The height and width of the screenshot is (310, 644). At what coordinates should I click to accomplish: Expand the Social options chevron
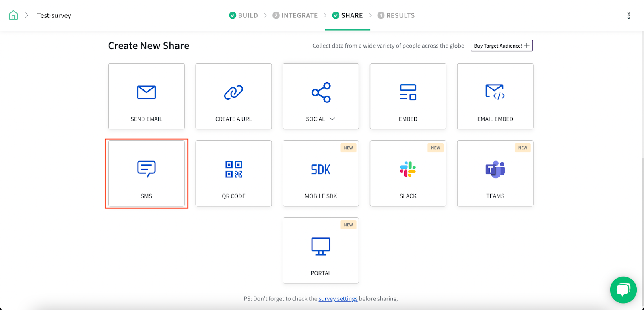pos(332,119)
